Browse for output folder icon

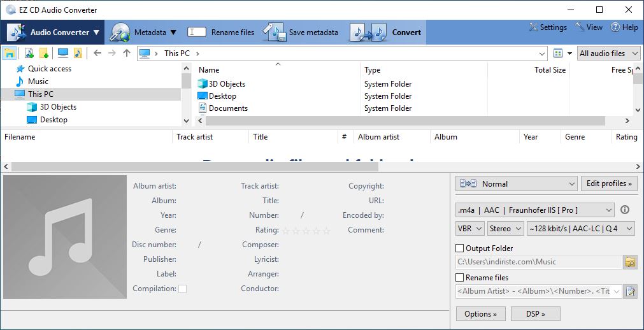(x=630, y=262)
